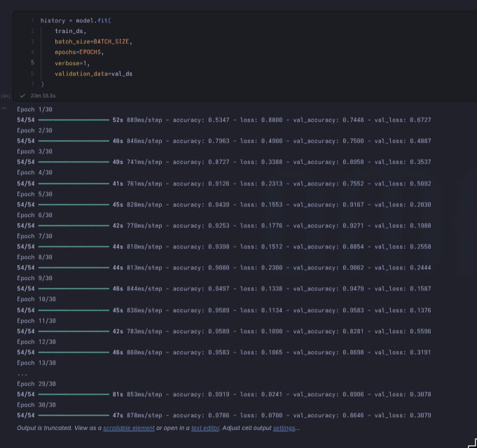
Task: Click val_loss value 0.5092
Action: point(420,183)
